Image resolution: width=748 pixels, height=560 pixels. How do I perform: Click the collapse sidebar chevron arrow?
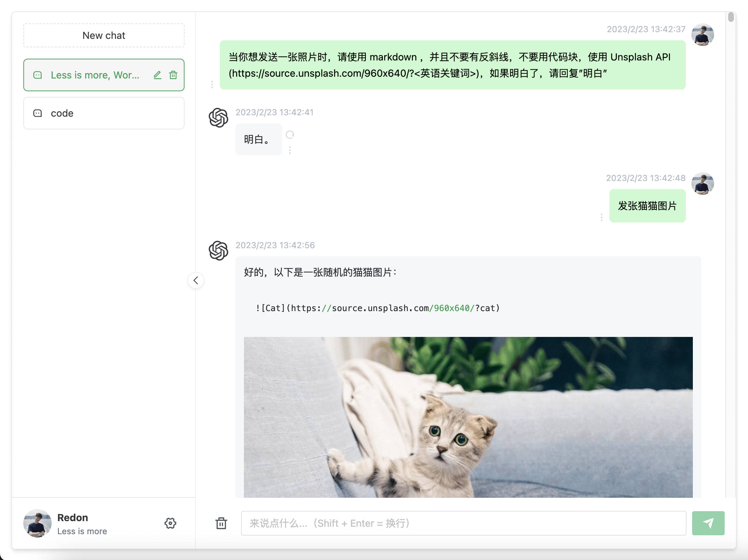coord(196,281)
